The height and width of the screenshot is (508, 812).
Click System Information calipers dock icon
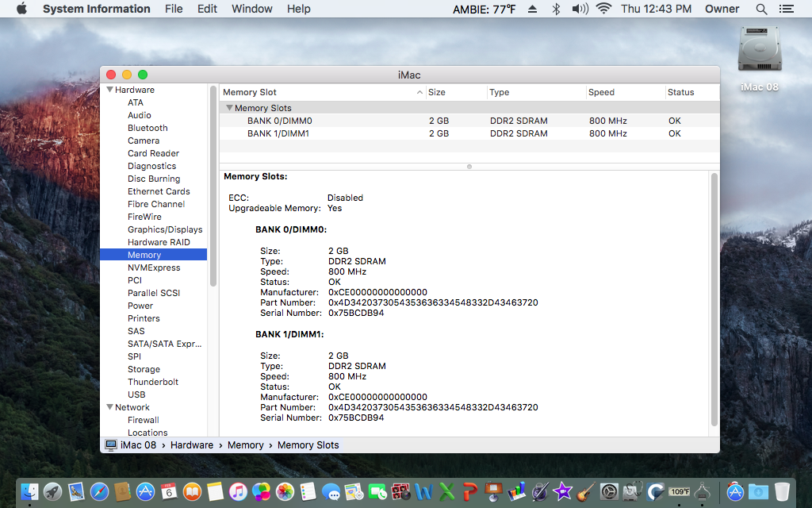pyautogui.click(x=702, y=491)
